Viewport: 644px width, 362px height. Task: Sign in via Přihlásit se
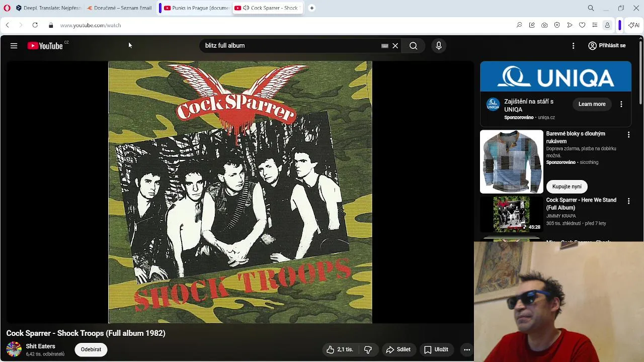click(607, 46)
